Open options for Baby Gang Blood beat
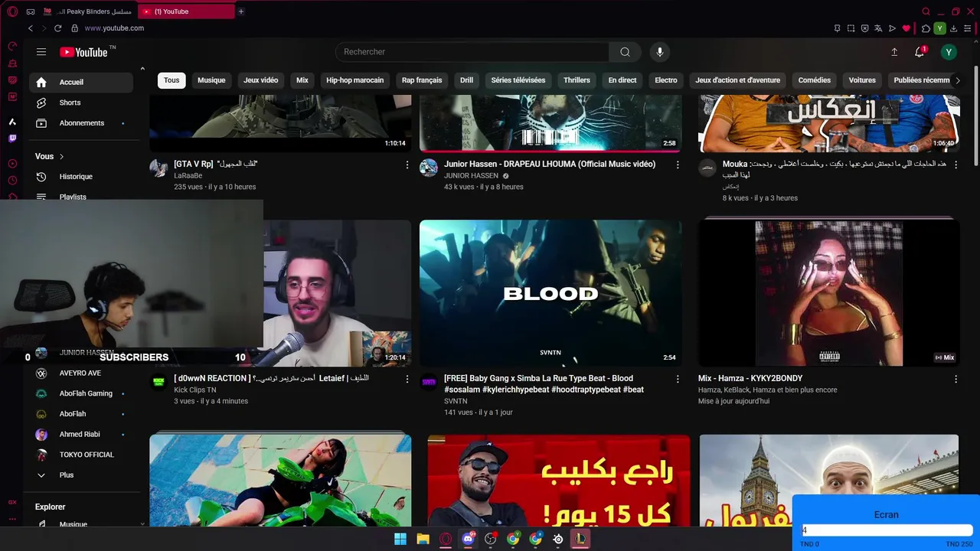This screenshot has height=551, width=980. pyautogui.click(x=678, y=379)
